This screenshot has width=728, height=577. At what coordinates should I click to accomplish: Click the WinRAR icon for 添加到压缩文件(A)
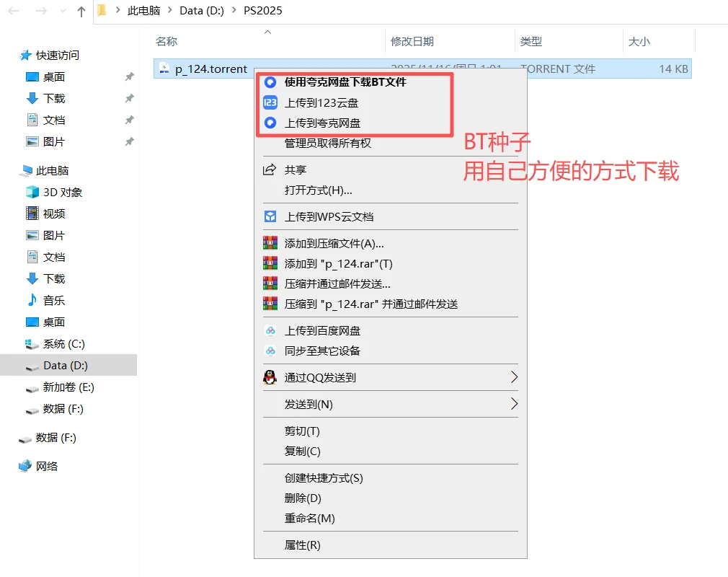tap(270, 243)
